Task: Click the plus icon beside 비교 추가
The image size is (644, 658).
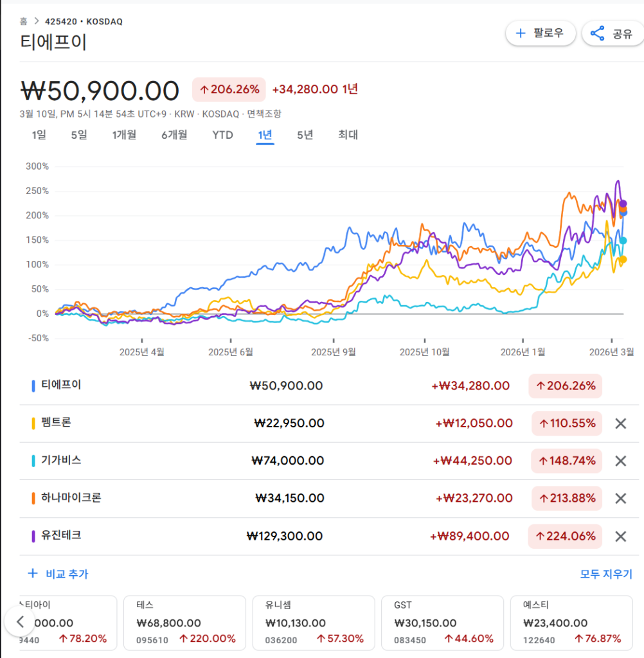Action: coord(32,573)
